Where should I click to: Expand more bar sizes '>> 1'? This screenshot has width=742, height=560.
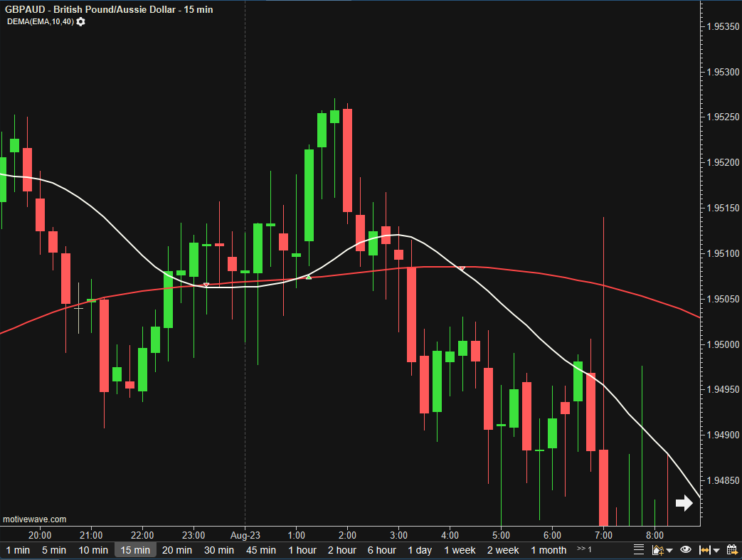[x=584, y=550]
